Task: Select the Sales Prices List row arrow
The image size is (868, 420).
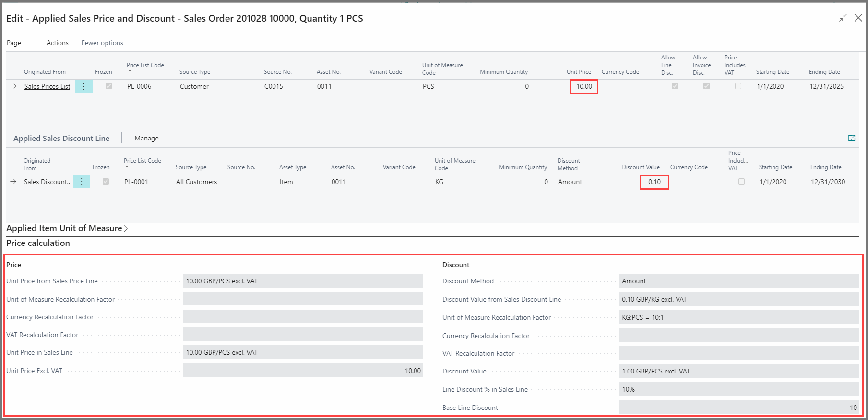Action: coord(13,86)
